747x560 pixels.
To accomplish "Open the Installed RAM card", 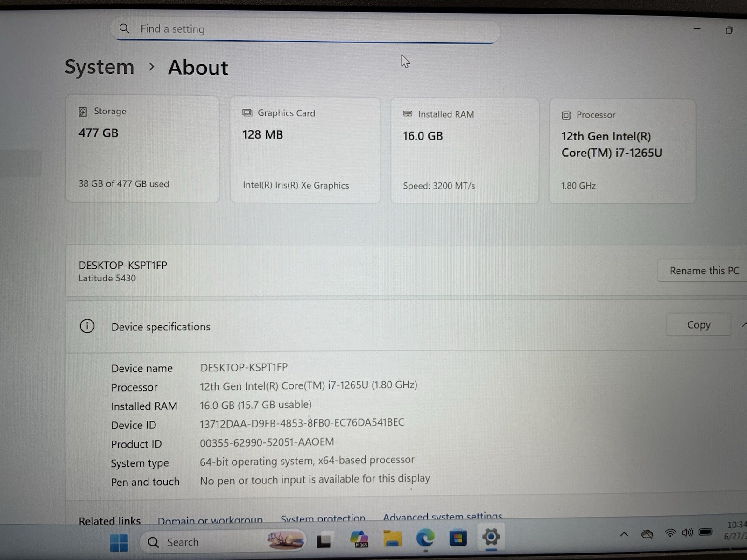I will click(465, 151).
